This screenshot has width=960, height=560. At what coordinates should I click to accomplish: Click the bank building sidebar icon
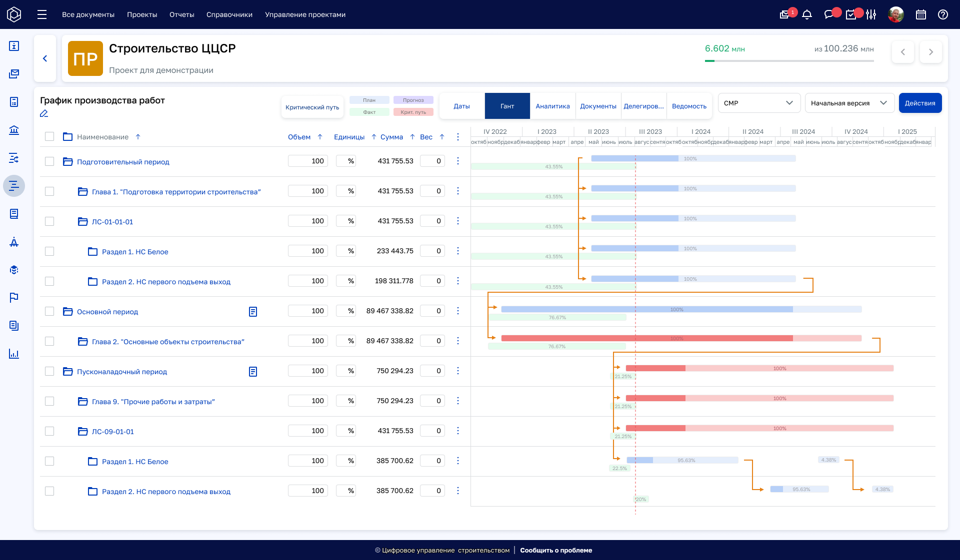14,130
